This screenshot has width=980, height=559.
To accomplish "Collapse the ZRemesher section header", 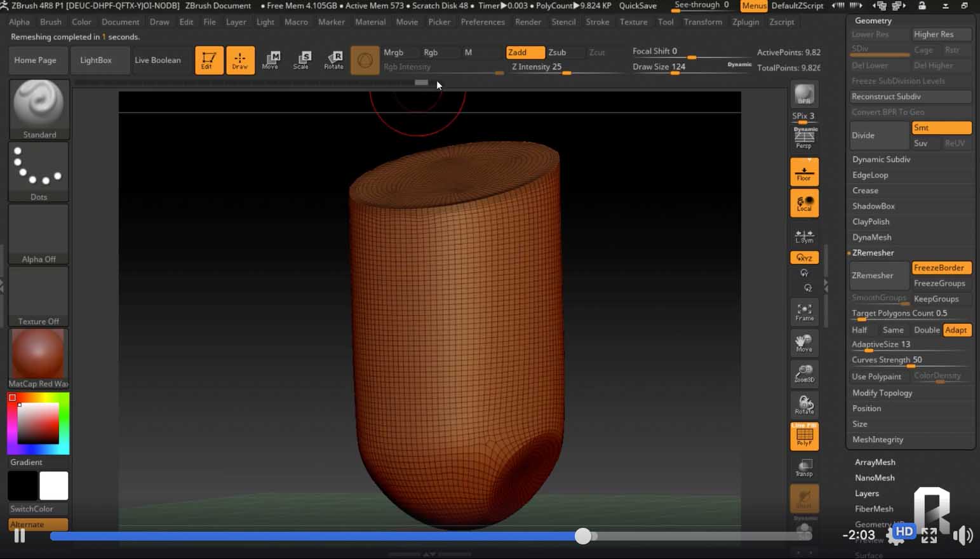I will coord(873,253).
